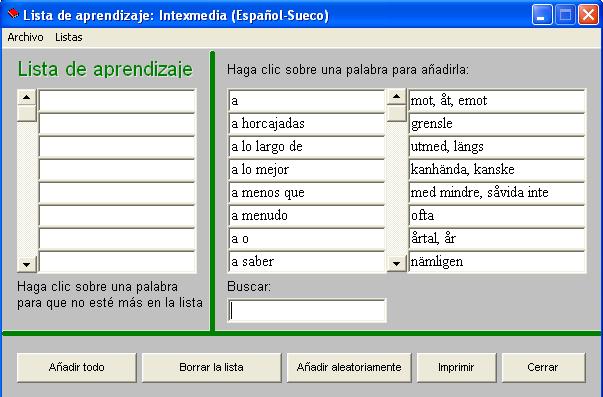
Task: Click the learning list scrollbar thumb
Action: 27,113
